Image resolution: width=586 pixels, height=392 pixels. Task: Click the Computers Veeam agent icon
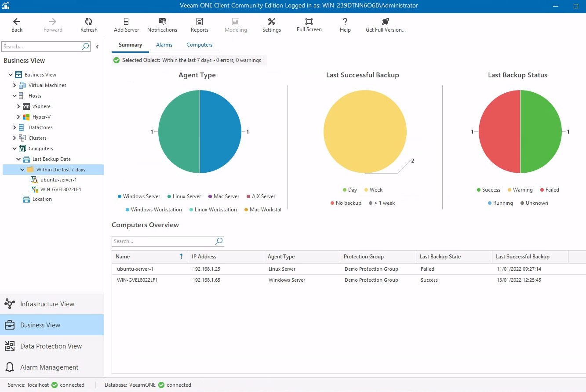pyautogui.click(x=22, y=149)
